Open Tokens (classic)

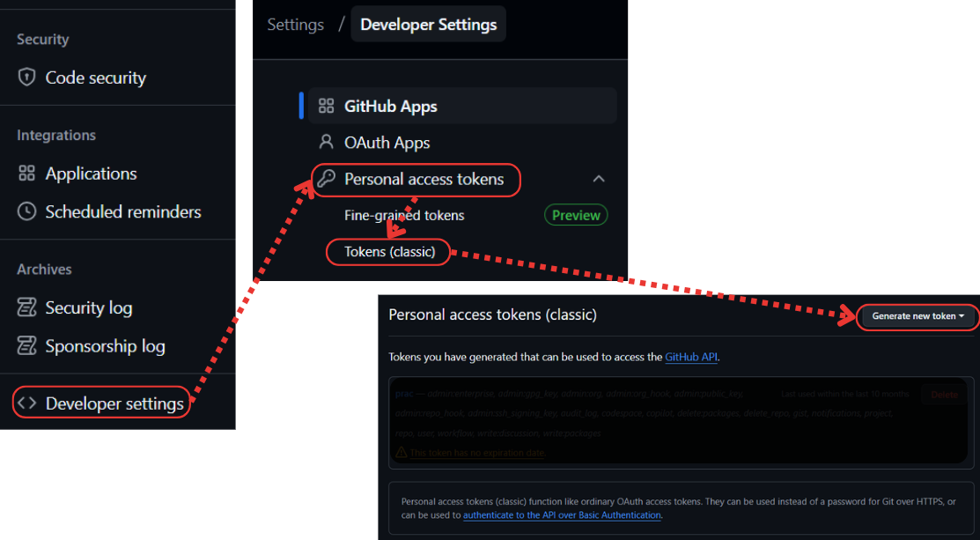[389, 252]
